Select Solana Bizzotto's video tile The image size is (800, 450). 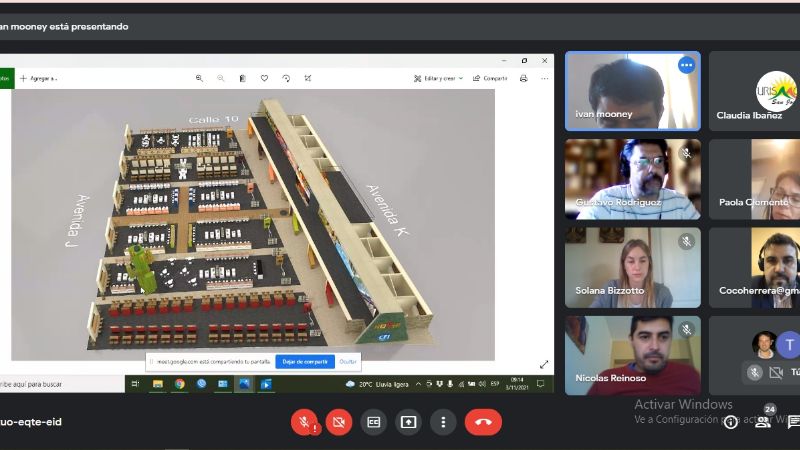tap(632, 266)
